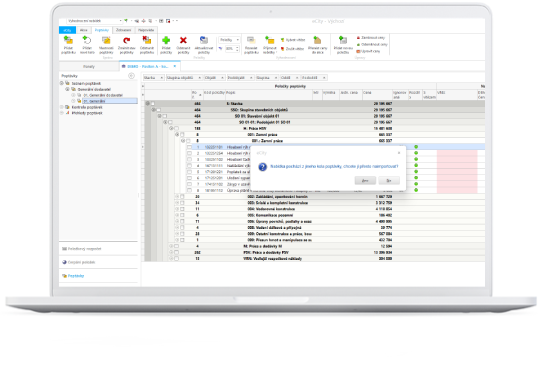Tick the checkbox in SO 01: Stavební objekt row
540x375 pixels.
point(165,116)
